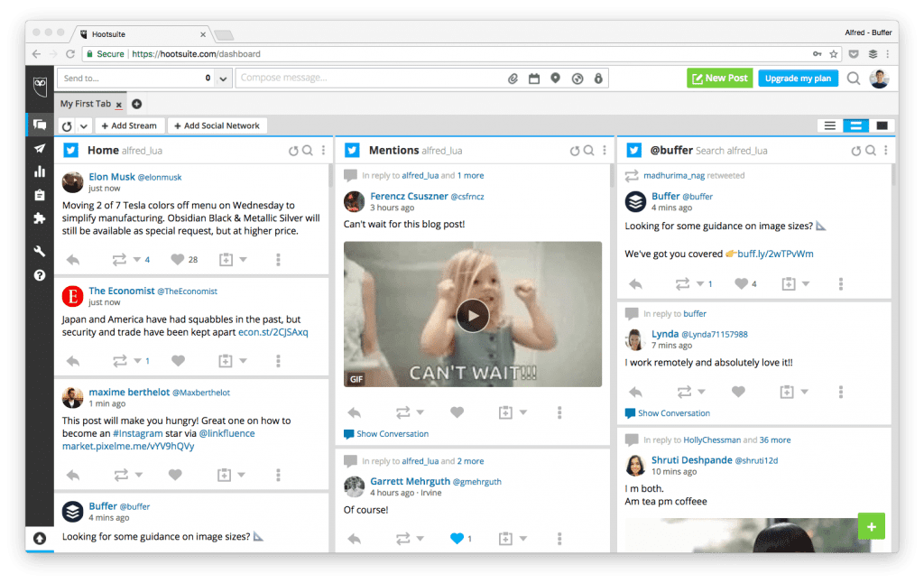Open retweet dropdown on Garrett Mehrguth tweet
924x583 pixels.
[x=420, y=538]
